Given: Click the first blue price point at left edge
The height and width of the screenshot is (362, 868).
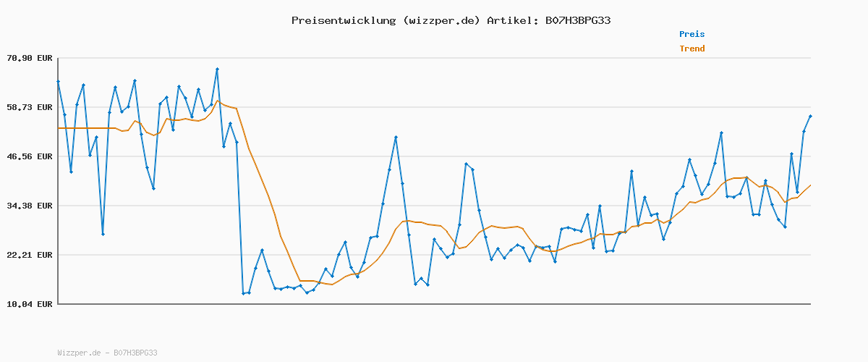Looking at the screenshot, I should (58, 82).
